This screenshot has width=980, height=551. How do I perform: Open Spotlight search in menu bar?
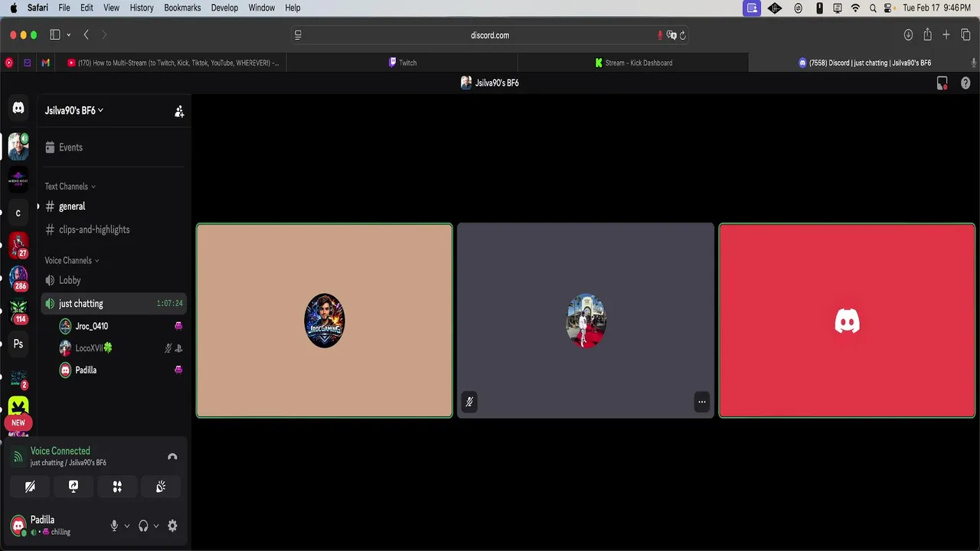pos(873,8)
